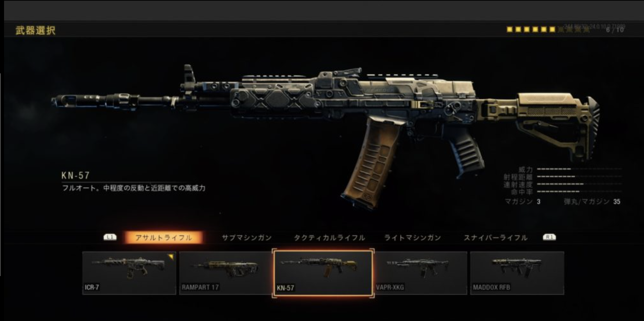Viewport: 644px width, 321px height.
Task: Click the 威力 damage stat bar
Action: [579, 169]
